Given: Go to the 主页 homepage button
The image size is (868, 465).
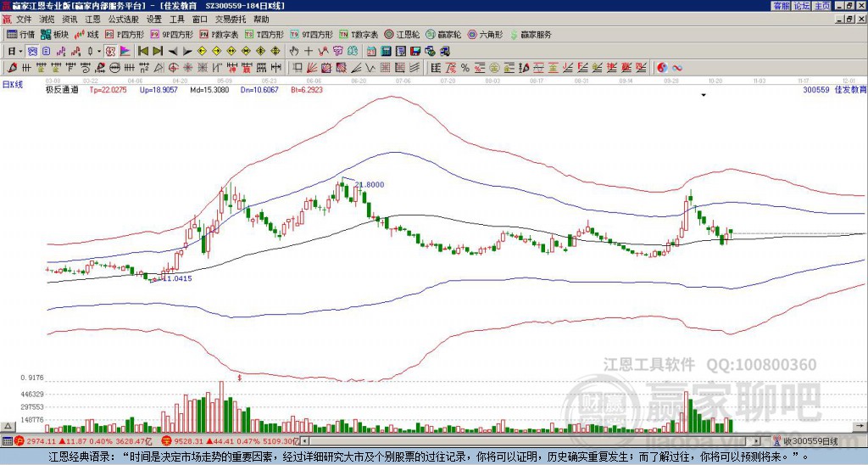Looking at the screenshot, I should [x=822, y=6].
